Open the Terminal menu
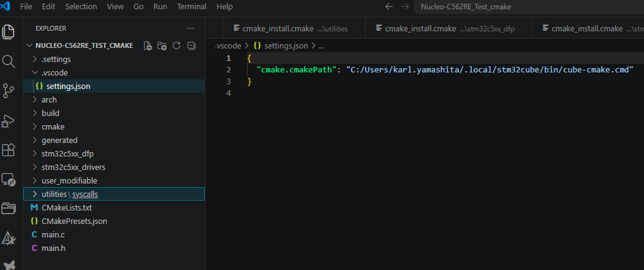 click(192, 6)
